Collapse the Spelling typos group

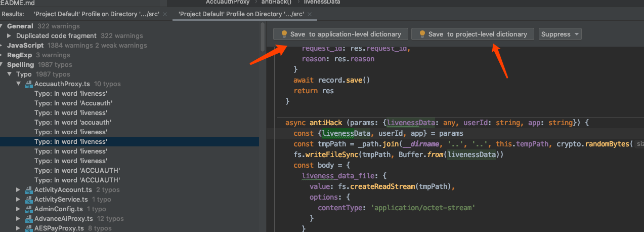(x=3, y=65)
